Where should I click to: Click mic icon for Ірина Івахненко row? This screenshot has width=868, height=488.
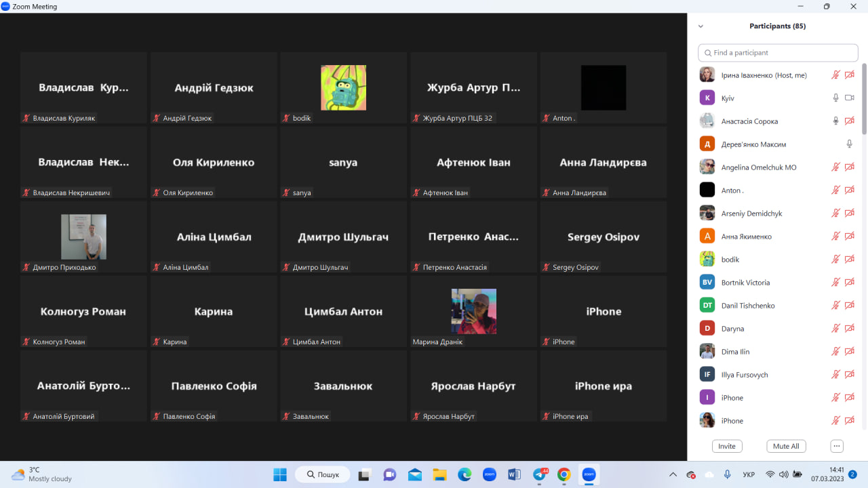click(x=836, y=75)
